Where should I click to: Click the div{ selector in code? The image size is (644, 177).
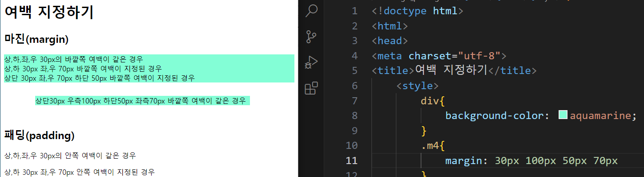click(433, 101)
